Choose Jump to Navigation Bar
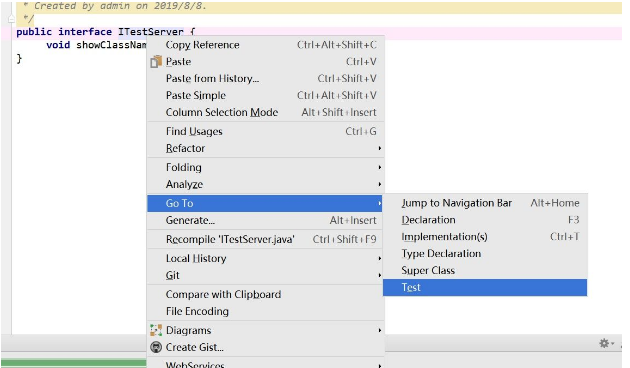Image resolution: width=630 pixels, height=368 pixels. point(485,203)
